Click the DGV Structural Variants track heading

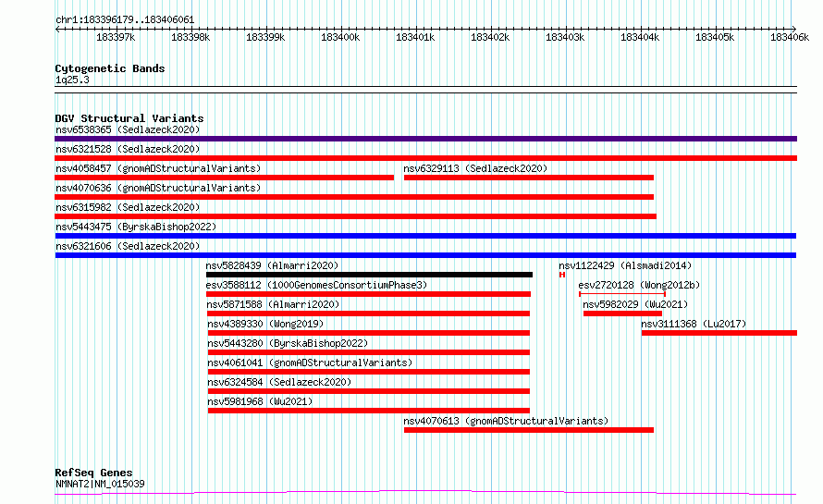pos(129,118)
